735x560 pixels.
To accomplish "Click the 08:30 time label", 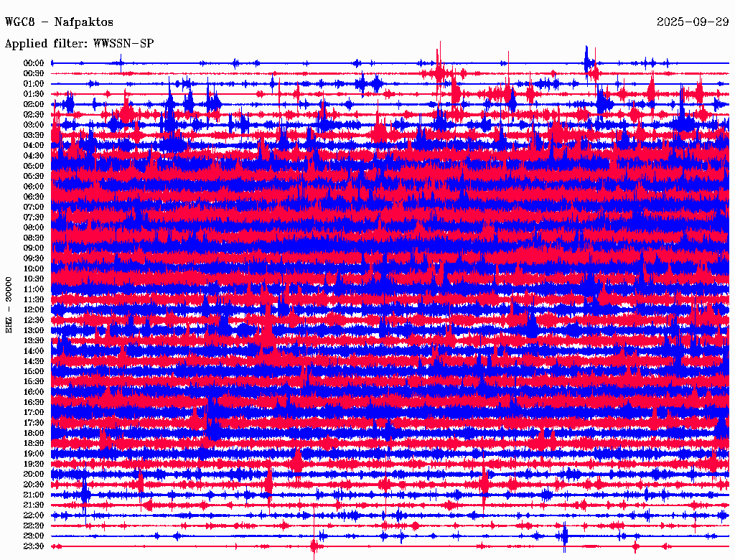I will point(34,238).
